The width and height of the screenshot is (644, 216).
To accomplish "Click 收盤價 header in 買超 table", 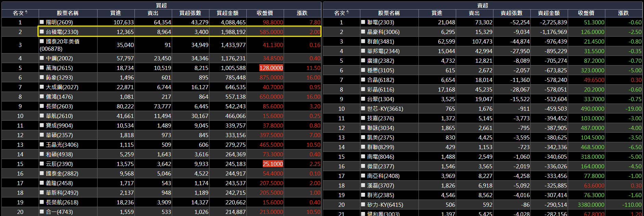I will coord(265,13).
